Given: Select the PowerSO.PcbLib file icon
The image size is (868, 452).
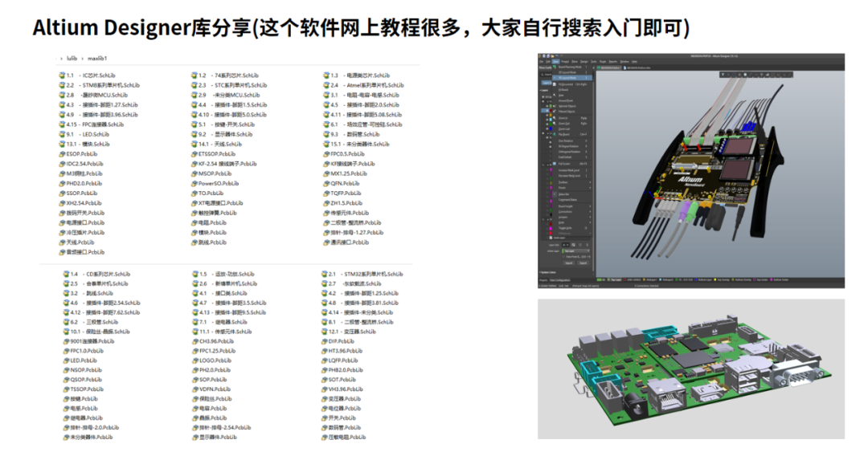Looking at the screenshot, I should tap(194, 183).
